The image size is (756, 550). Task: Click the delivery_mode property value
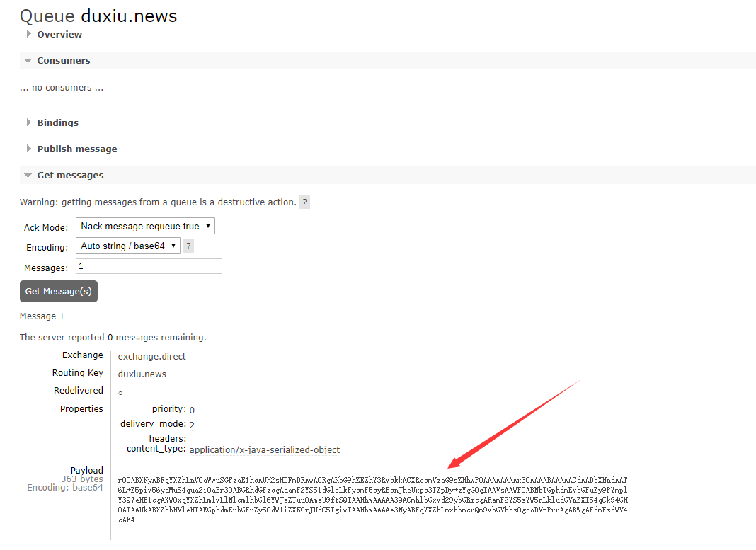(x=192, y=425)
